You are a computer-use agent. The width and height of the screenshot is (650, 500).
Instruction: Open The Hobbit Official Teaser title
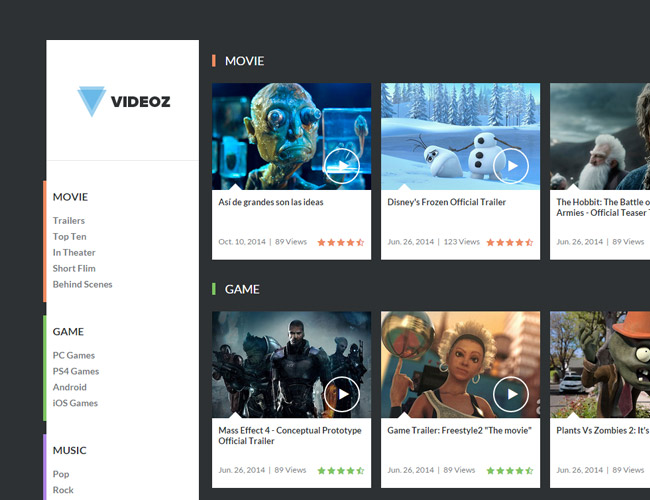[x=603, y=207]
